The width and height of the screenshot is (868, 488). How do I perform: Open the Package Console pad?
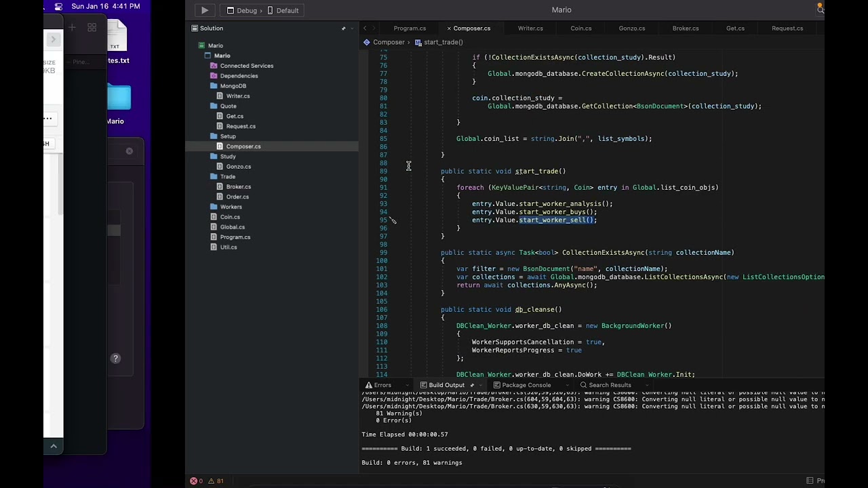[522, 385]
